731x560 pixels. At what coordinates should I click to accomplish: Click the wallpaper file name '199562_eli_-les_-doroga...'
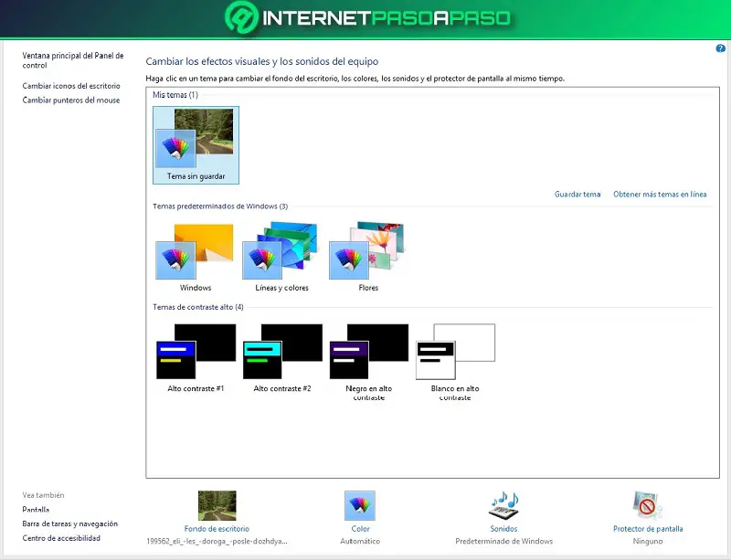[x=217, y=542]
